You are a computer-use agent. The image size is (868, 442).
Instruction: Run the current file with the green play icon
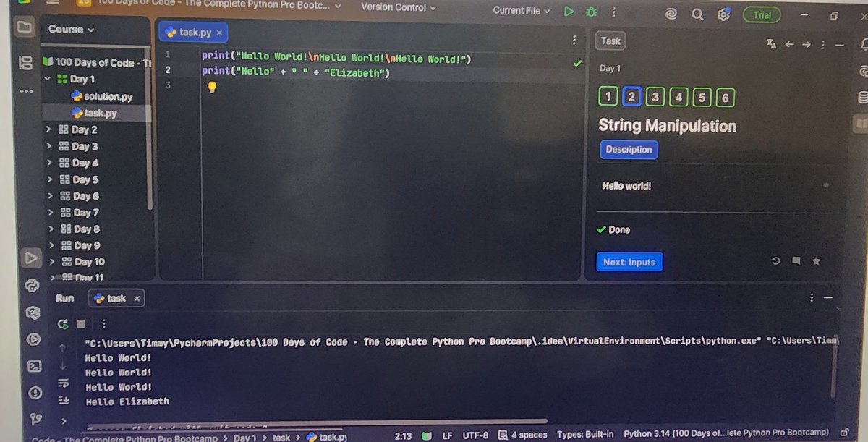(569, 11)
